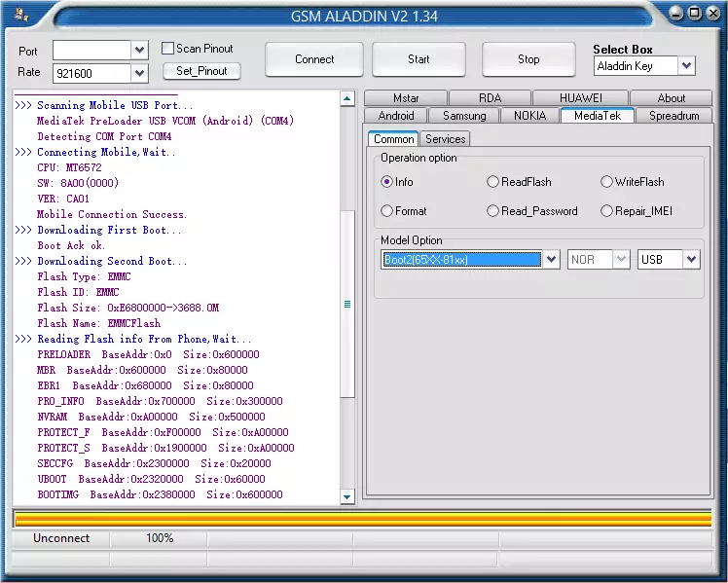Minimize the GSM ALADDIN window
Screen dimensions: 728x583
(x=676, y=13)
